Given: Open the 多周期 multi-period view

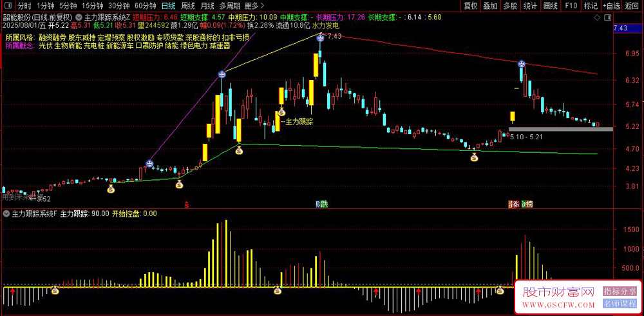Looking at the screenshot, I should [229, 6].
